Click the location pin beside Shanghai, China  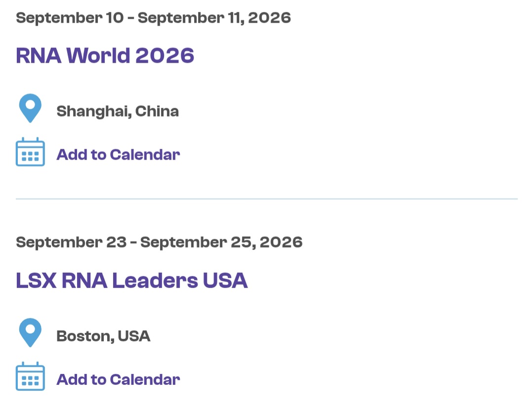(x=30, y=108)
